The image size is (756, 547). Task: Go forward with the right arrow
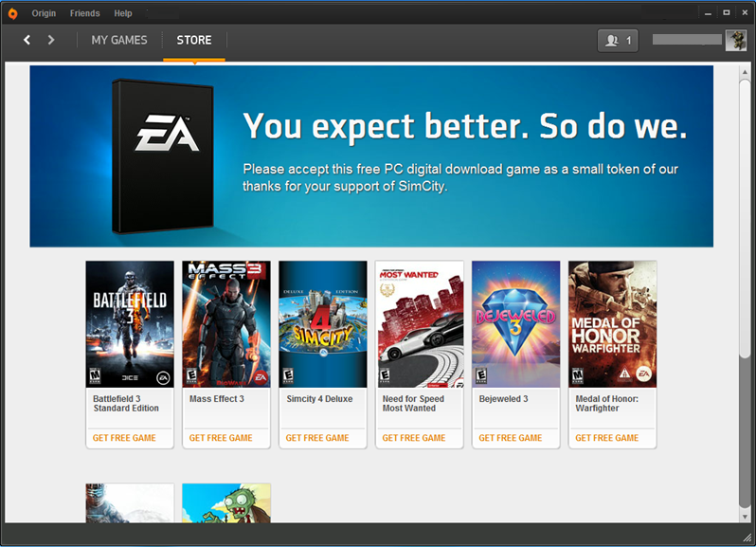click(x=51, y=40)
